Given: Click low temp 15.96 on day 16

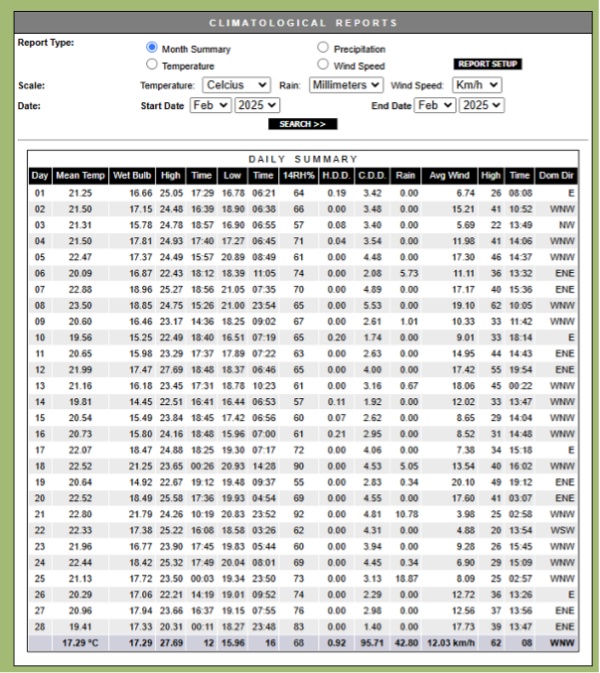Looking at the screenshot, I should [x=233, y=434].
